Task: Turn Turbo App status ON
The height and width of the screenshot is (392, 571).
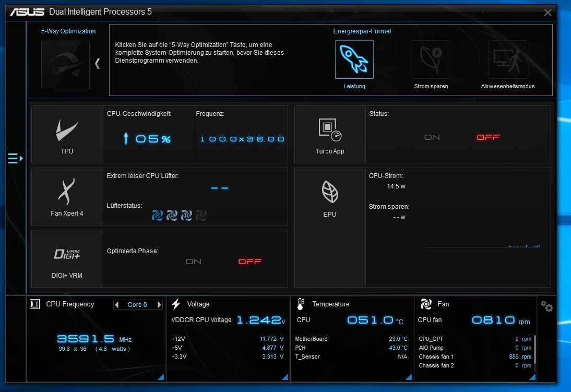Action: pyautogui.click(x=432, y=137)
